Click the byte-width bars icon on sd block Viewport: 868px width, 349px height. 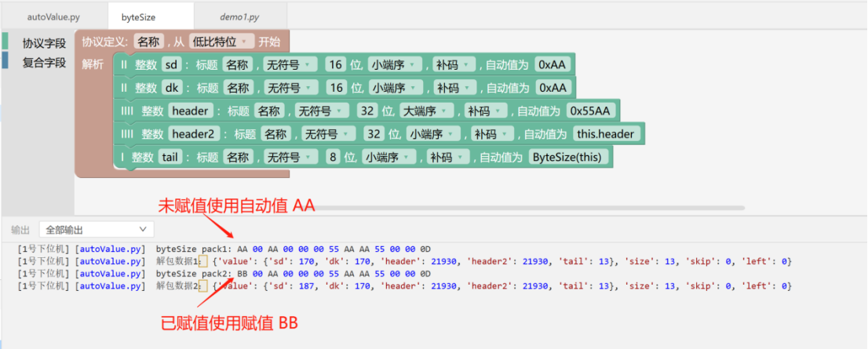(x=123, y=65)
